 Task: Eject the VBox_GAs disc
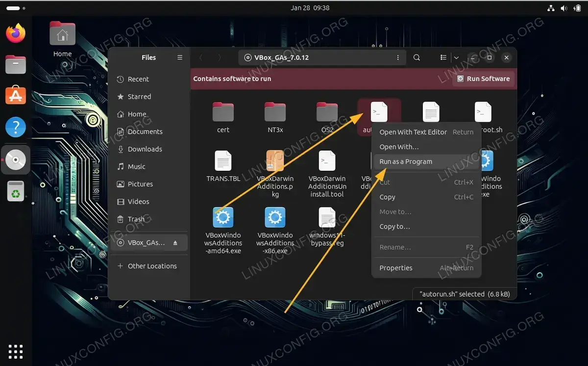(176, 243)
